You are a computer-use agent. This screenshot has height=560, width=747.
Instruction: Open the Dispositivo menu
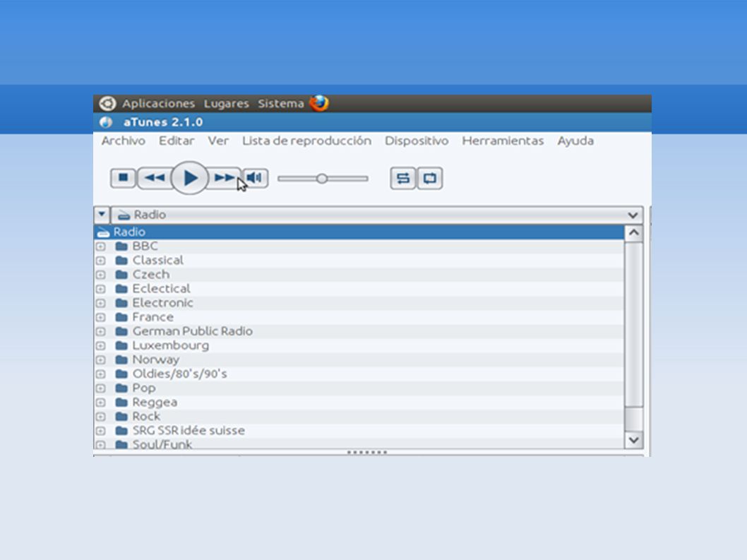417,141
